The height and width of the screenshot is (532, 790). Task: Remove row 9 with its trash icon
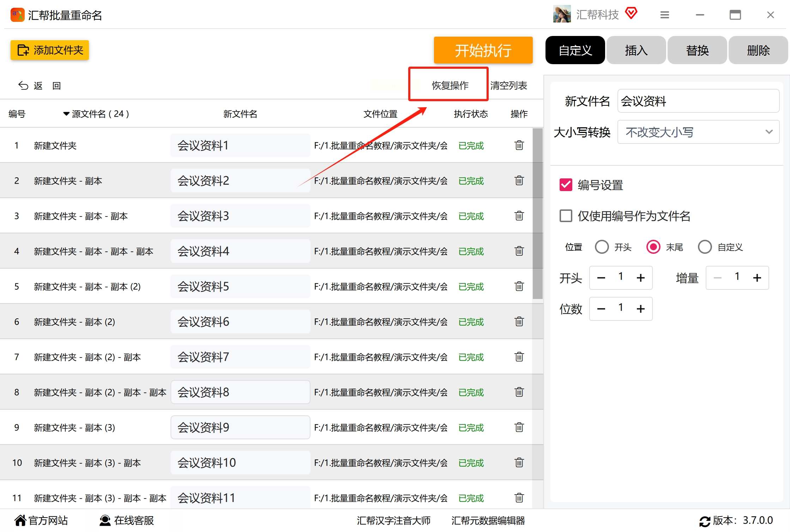pyautogui.click(x=519, y=427)
